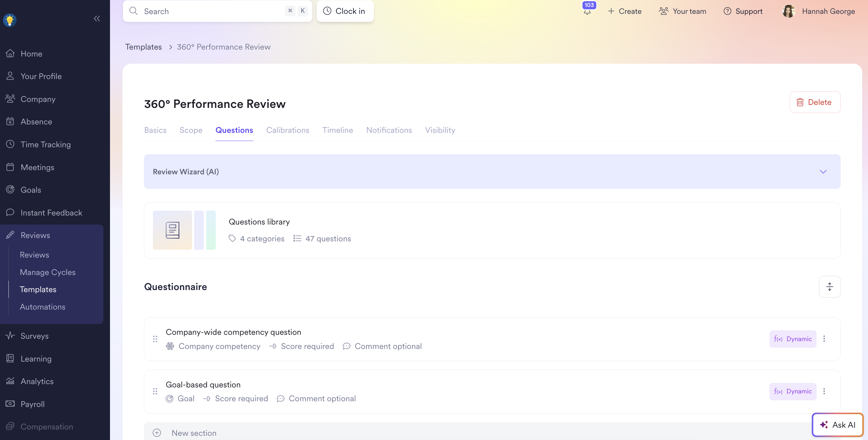Click the Clock in button
The image size is (868, 440).
pos(345,11)
